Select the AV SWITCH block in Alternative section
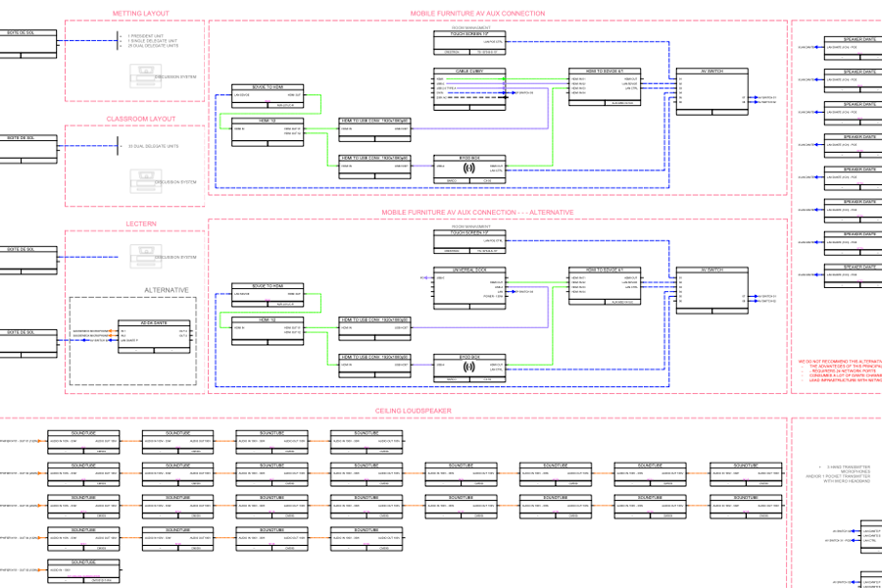Screen dimensions: 882x588 pos(711,290)
